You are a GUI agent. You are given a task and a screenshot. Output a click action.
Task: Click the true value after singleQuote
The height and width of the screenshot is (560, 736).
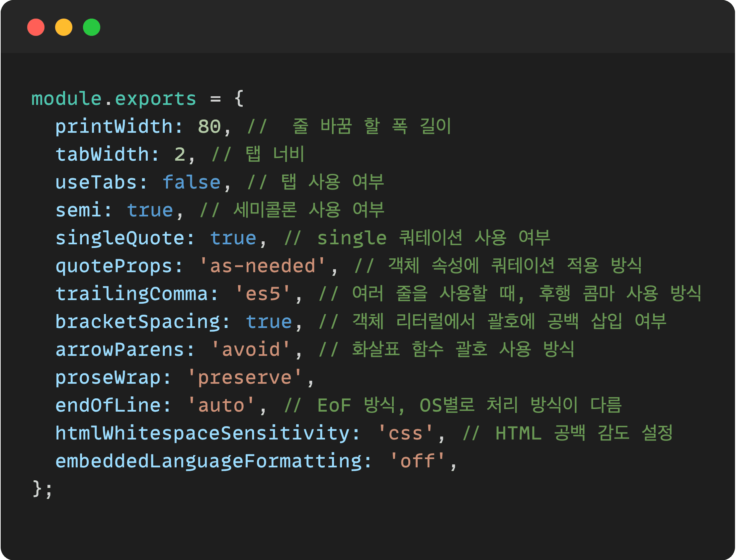click(x=233, y=238)
